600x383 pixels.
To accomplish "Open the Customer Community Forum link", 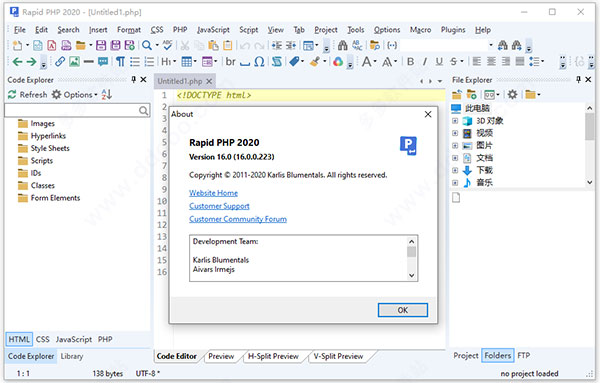I will 238,219.
